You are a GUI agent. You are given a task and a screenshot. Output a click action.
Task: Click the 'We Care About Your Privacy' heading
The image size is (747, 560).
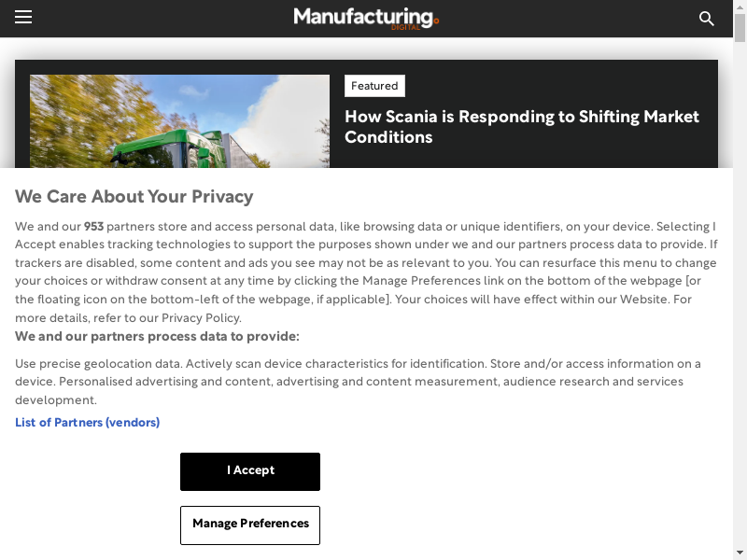point(134,197)
